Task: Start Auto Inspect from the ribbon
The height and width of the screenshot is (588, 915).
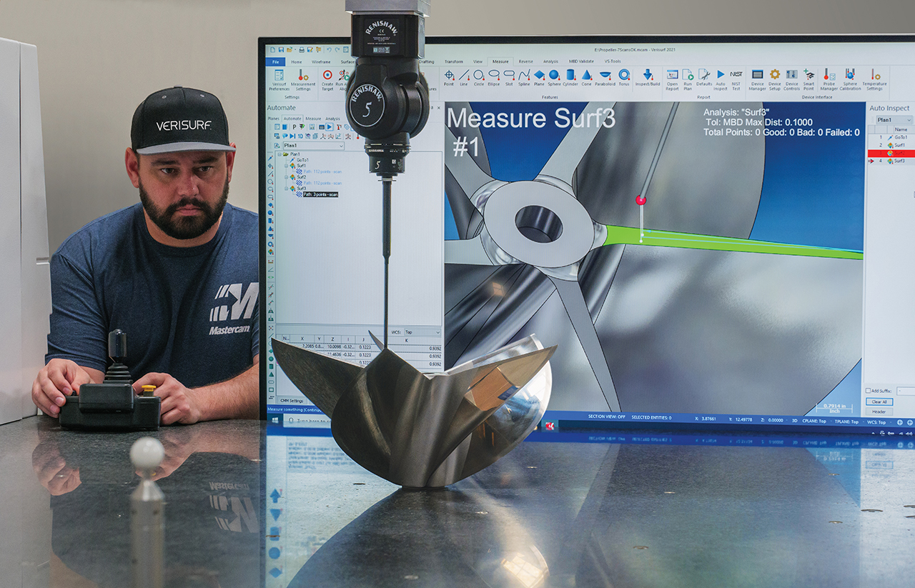Action: click(721, 79)
